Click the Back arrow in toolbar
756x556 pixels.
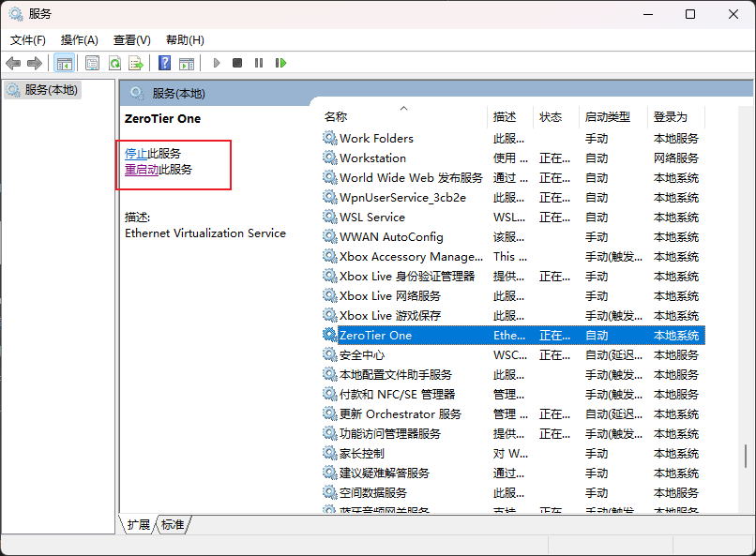13,63
